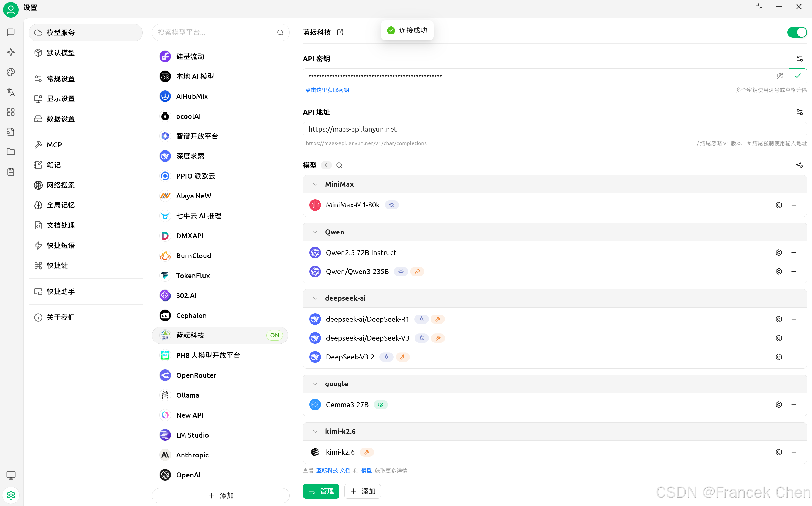Image resolution: width=812 pixels, height=506 pixels.
Task: Select the Anthropic provider
Action: (x=220, y=455)
